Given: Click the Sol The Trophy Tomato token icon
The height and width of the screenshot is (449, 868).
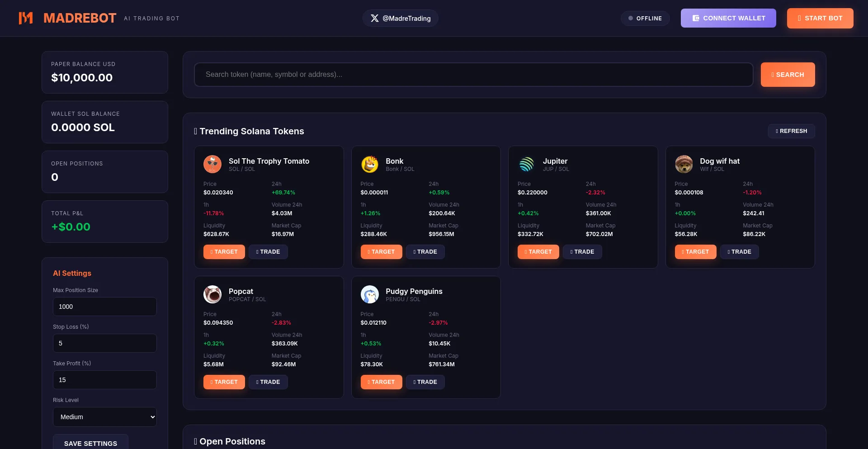Looking at the screenshot, I should pyautogui.click(x=212, y=164).
